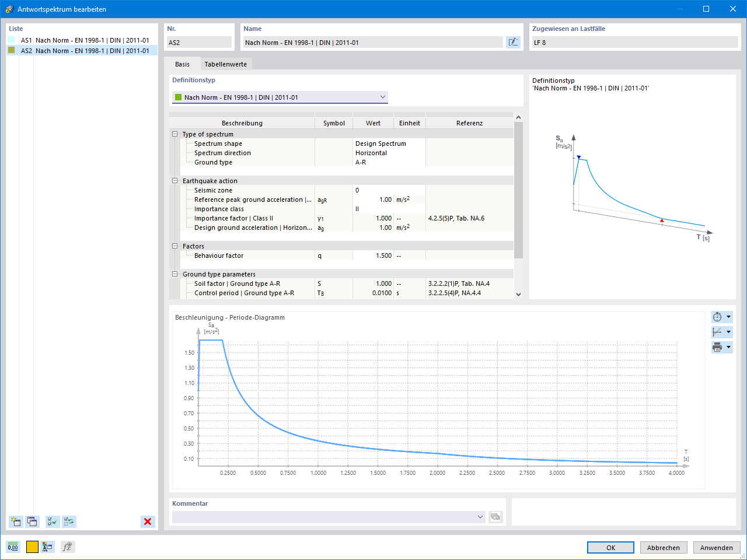
Task: Click the Behaviour factor value 1.500
Action: [373, 256]
